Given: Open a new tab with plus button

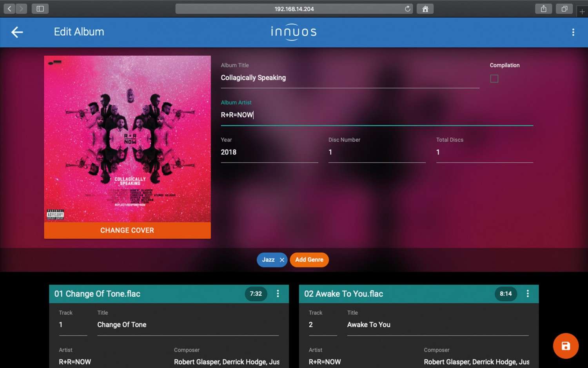Looking at the screenshot, I should pyautogui.click(x=582, y=12).
